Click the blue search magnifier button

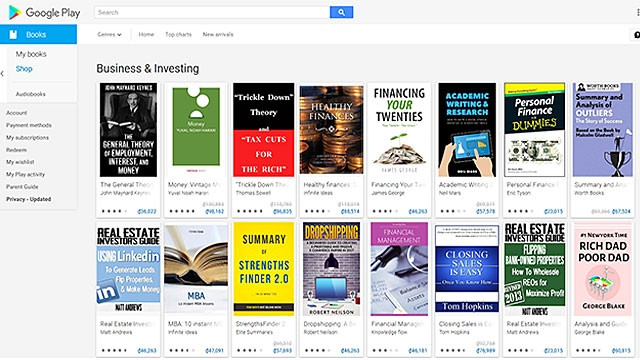tap(341, 12)
